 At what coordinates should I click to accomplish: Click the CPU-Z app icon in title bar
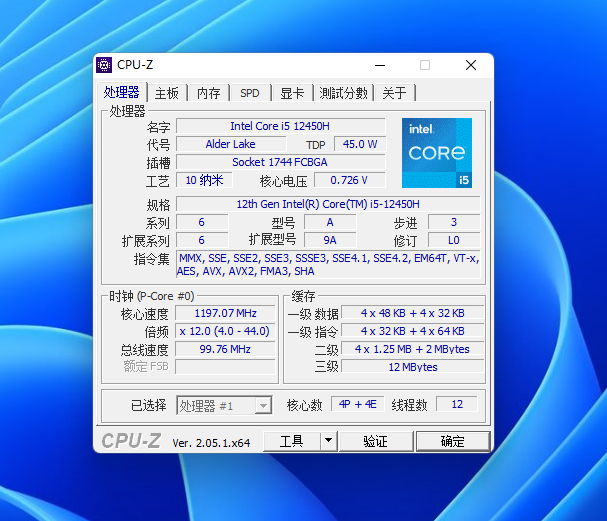click(x=104, y=65)
